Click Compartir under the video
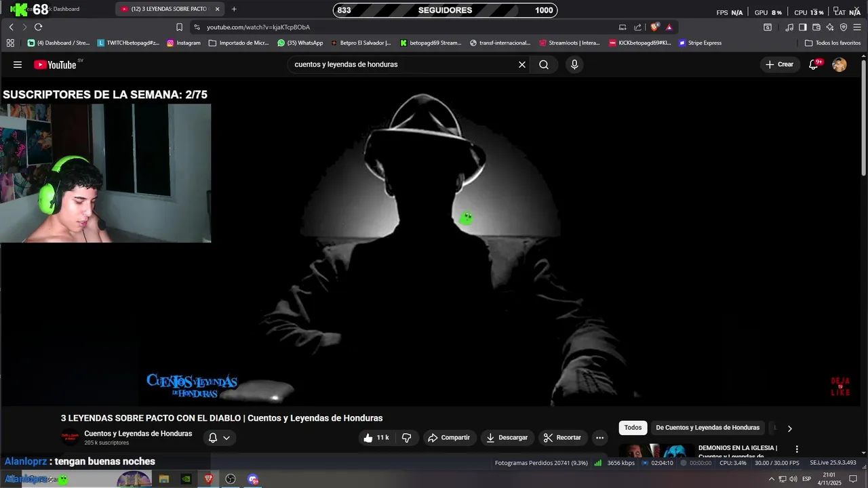Viewport: 868px width, 488px height. point(449,438)
